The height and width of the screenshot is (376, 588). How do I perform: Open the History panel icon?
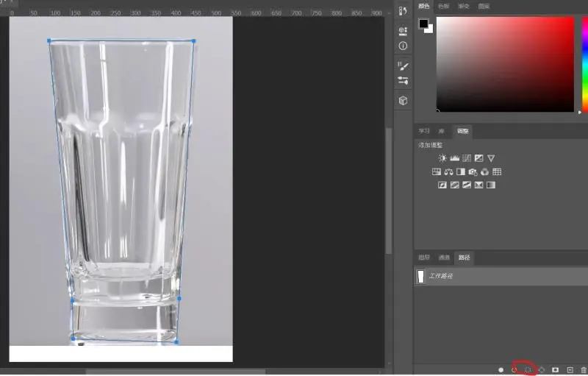403,11
